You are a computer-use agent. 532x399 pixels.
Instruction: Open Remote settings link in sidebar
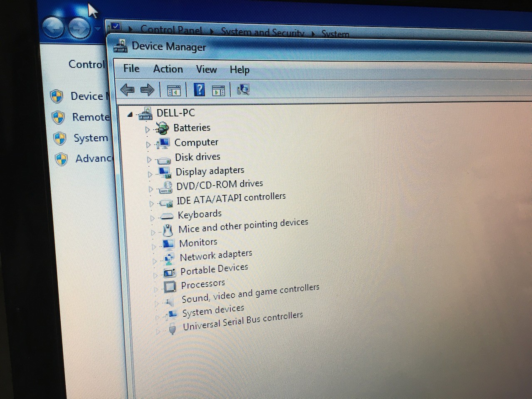[x=91, y=117]
